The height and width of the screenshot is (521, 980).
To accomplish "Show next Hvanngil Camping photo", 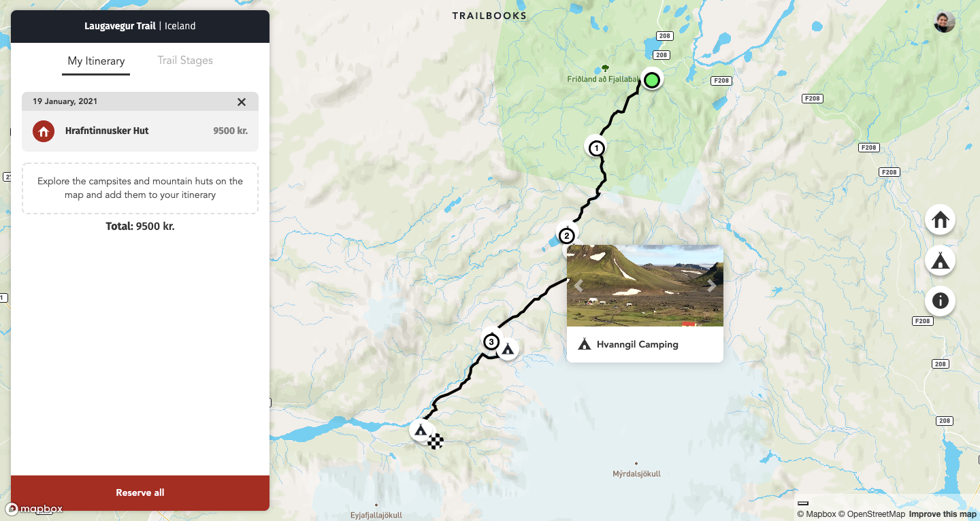I will (x=711, y=286).
